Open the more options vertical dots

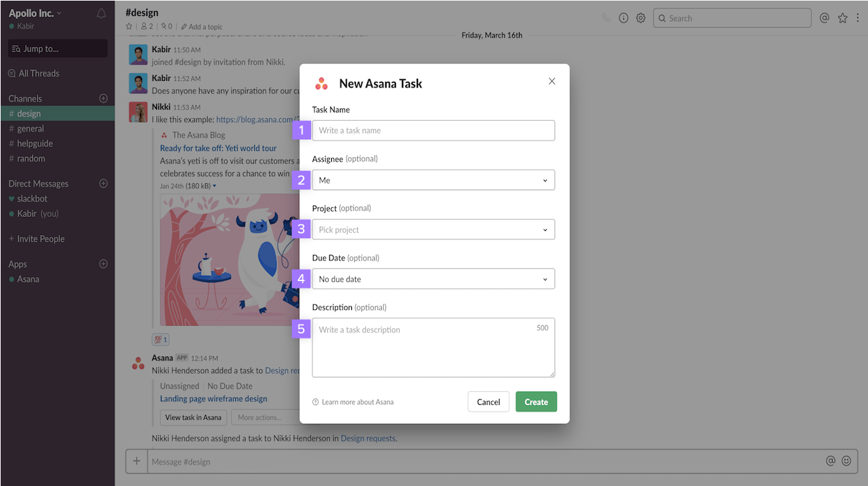tap(858, 18)
